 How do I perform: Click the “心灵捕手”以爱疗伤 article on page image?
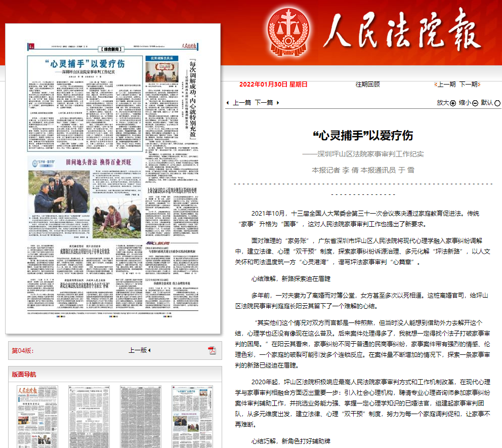pos(85,103)
